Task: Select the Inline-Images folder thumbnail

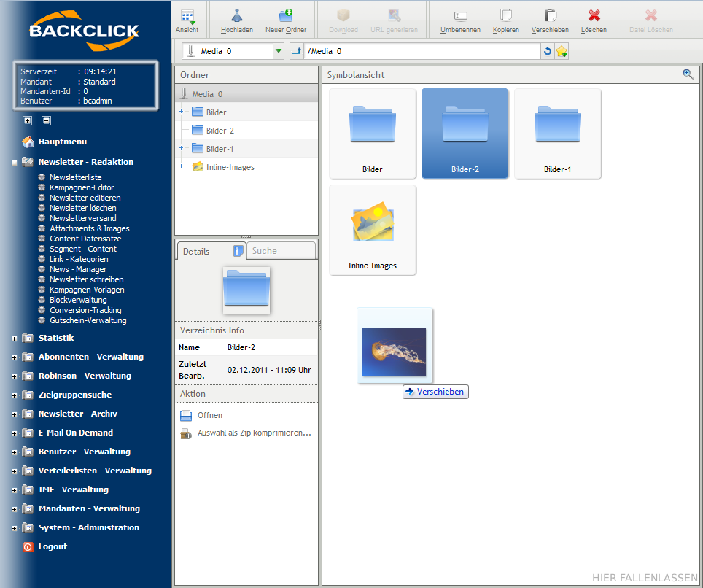Action: (x=373, y=230)
